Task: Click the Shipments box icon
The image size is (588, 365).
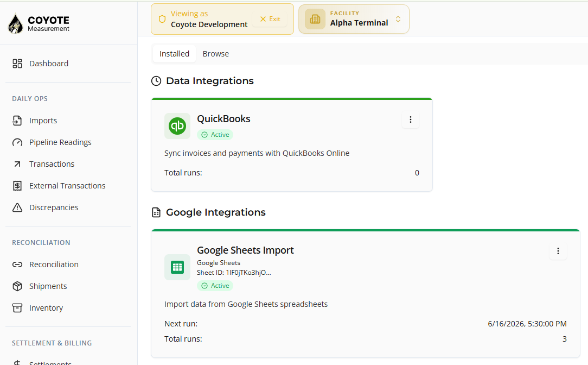Action: tap(17, 286)
